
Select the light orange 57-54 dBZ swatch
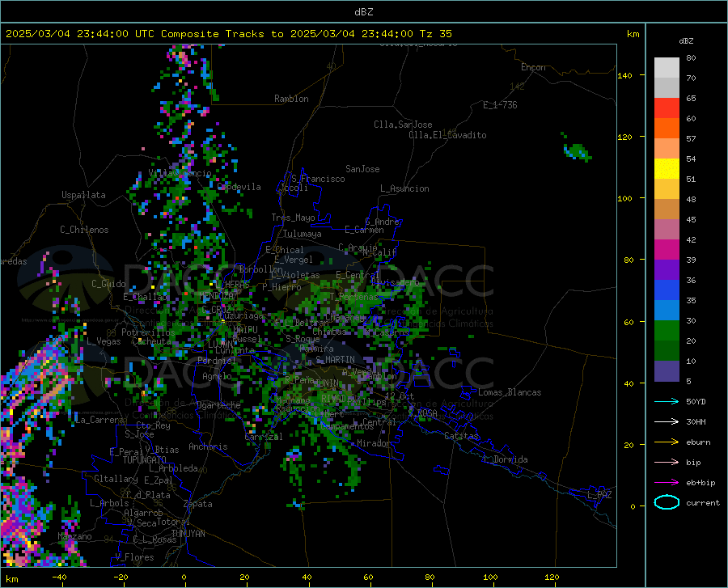pyautogui.click(x=667, y=149)
